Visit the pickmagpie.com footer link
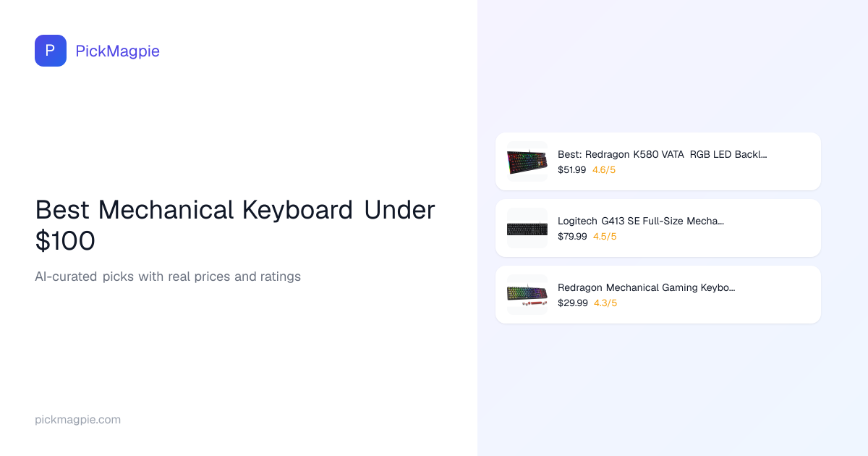 click(78, 420)
